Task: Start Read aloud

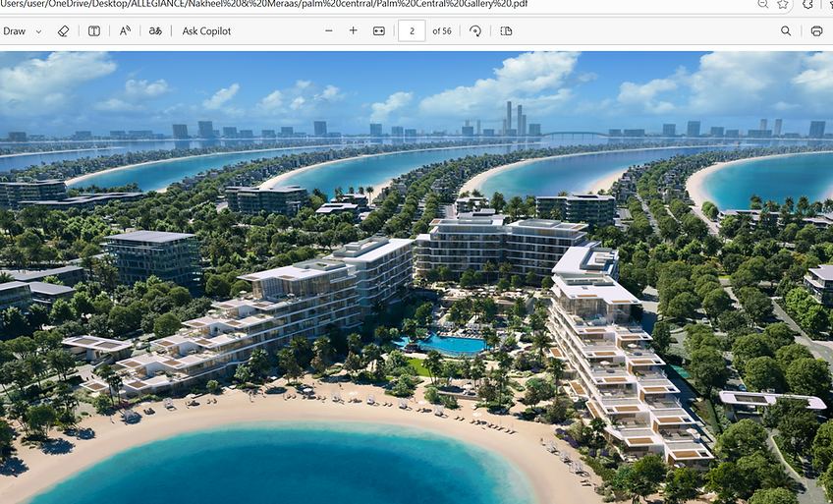Action: 125,30
